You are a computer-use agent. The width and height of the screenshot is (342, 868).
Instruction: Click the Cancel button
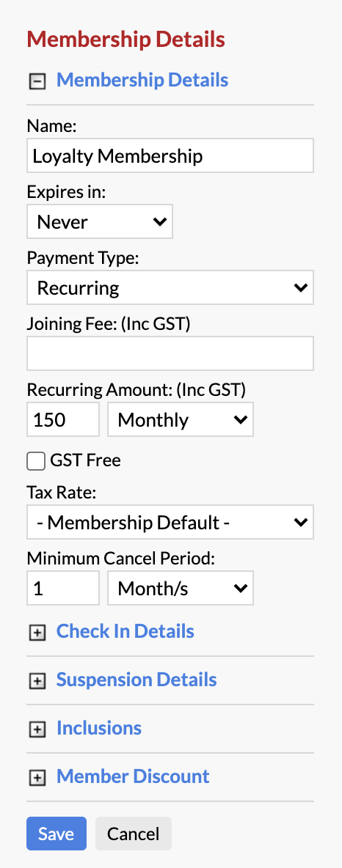[x=134, y=833]
